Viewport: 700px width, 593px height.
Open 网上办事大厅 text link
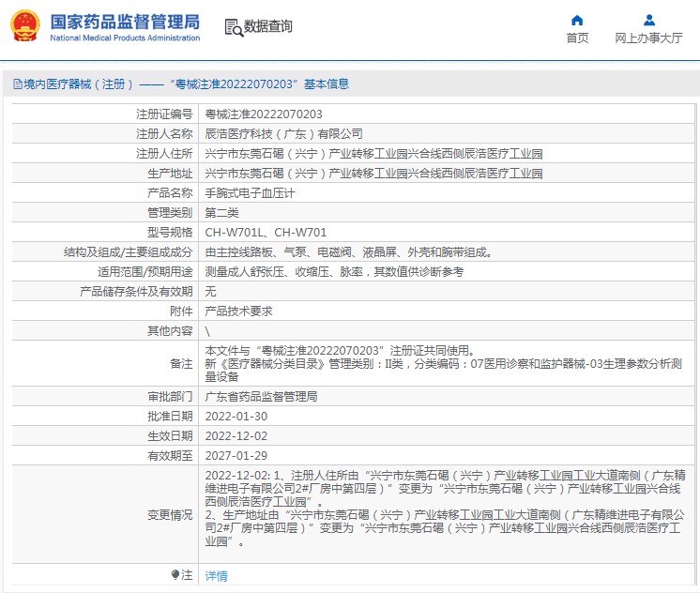(648, 38)
